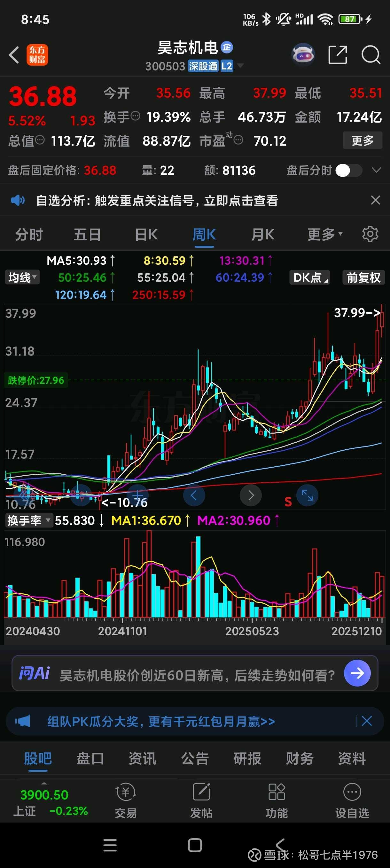Switch to 月K chart tab
Image resolution: width=390 pixels, height=868 pixels.
coord(263,234)
